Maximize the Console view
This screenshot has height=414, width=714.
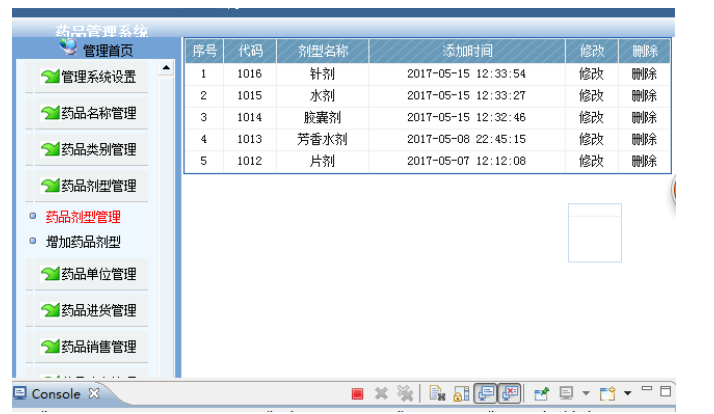(x=666, y=391)
